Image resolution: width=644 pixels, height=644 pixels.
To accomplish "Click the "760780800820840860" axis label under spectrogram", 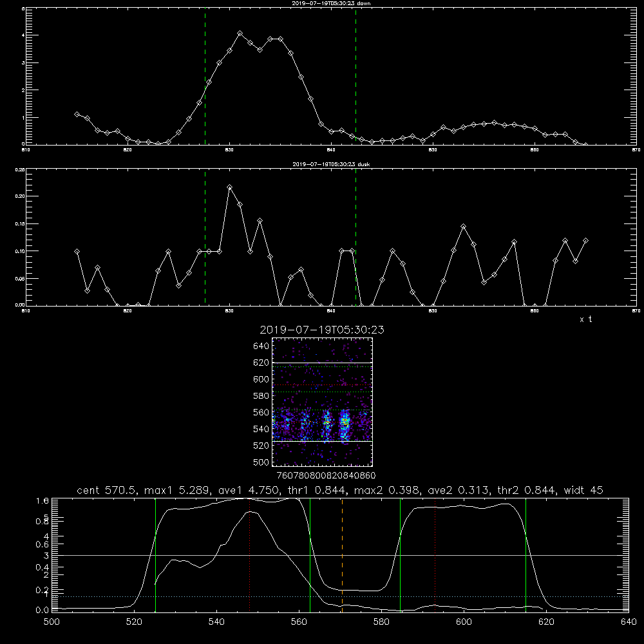I will pos(326,476).
